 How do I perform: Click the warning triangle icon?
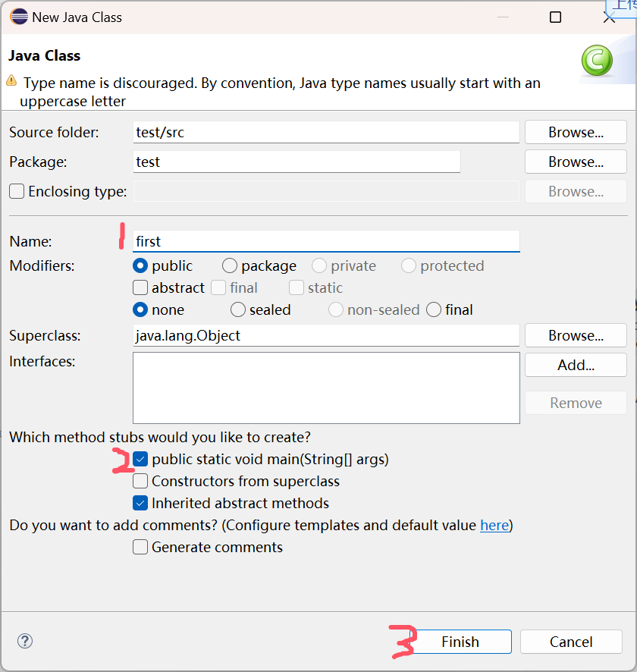pos(11,80)
